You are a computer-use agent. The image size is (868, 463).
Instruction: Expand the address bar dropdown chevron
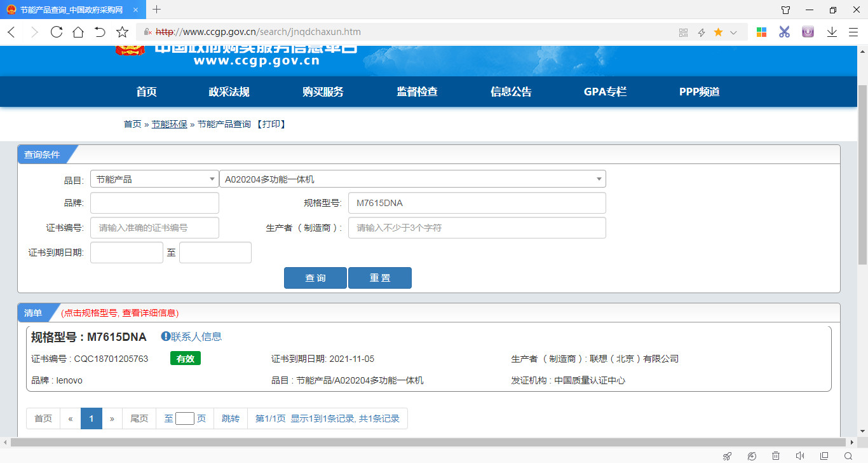(733, 32)
